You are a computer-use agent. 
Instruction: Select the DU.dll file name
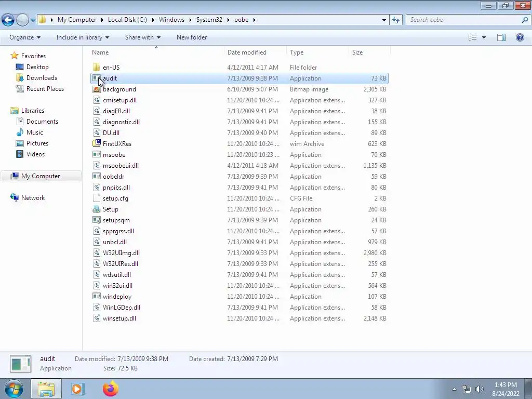pos(111,132)
